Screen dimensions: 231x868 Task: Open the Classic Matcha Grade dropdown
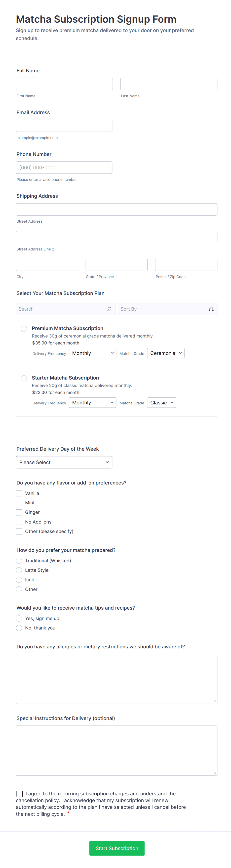pyautogui.click(x=162, y=403)
